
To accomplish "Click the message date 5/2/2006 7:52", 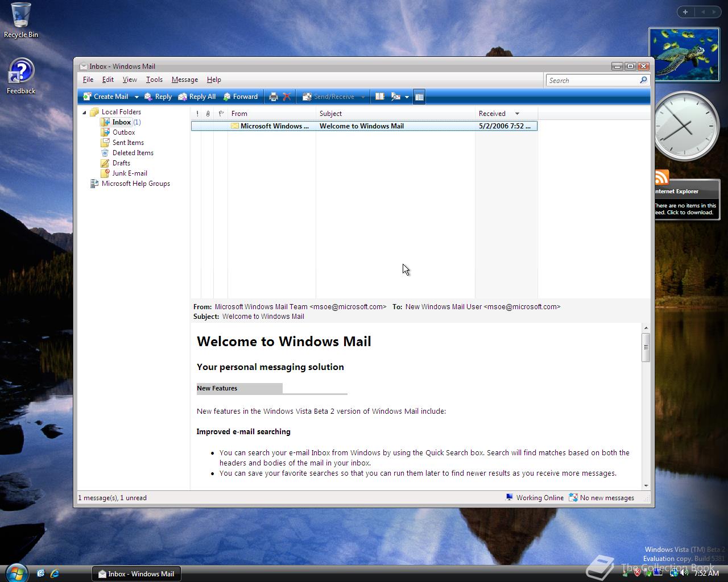I will (x=504, y=126).
